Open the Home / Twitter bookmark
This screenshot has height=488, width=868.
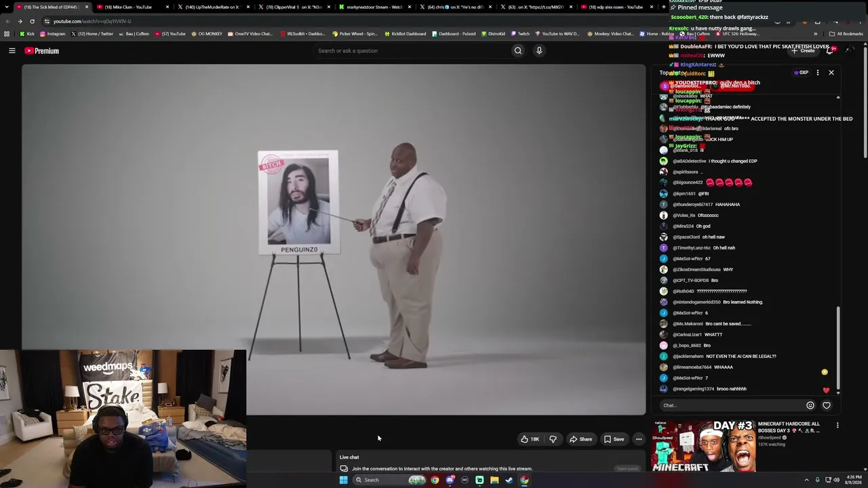[92, 34]
